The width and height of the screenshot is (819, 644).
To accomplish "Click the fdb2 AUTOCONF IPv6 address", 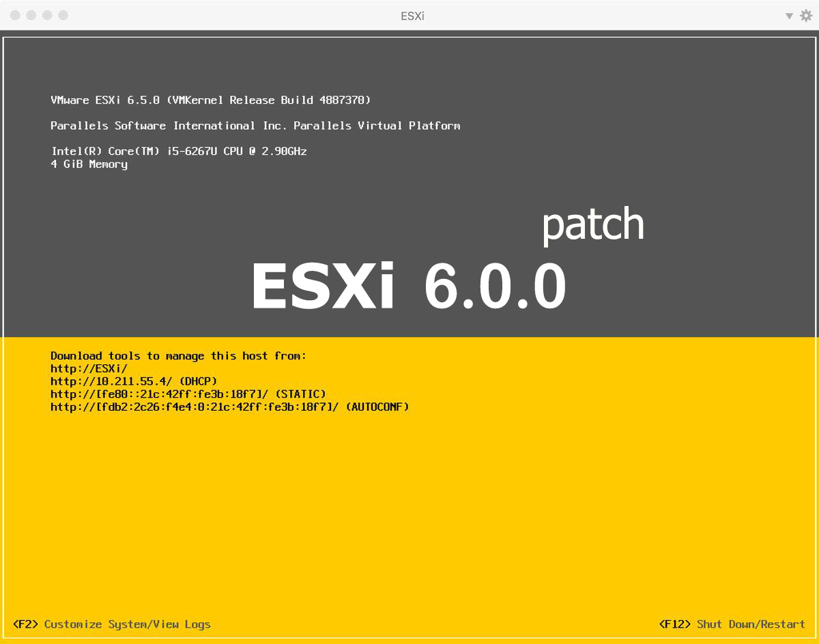I will (230, 407).
